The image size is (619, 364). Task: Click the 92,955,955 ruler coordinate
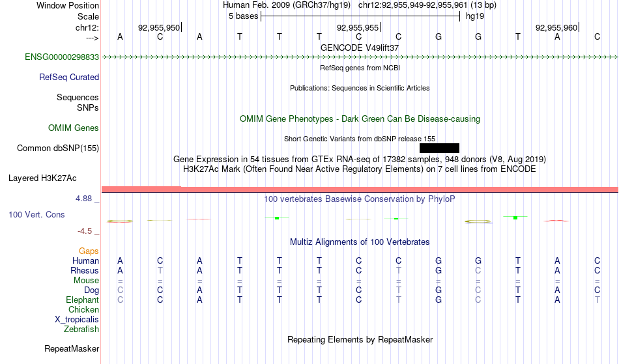(358, 28)
